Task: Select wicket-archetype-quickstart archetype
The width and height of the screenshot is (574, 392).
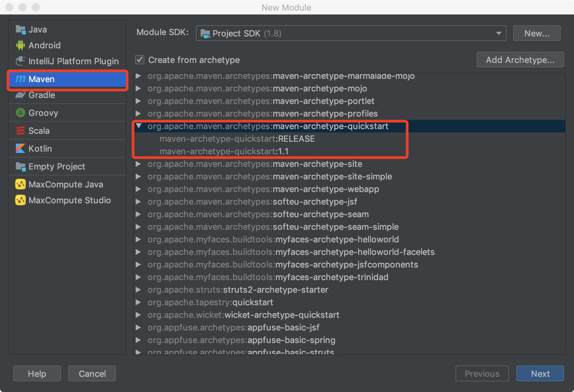Action: pos(243,315)
